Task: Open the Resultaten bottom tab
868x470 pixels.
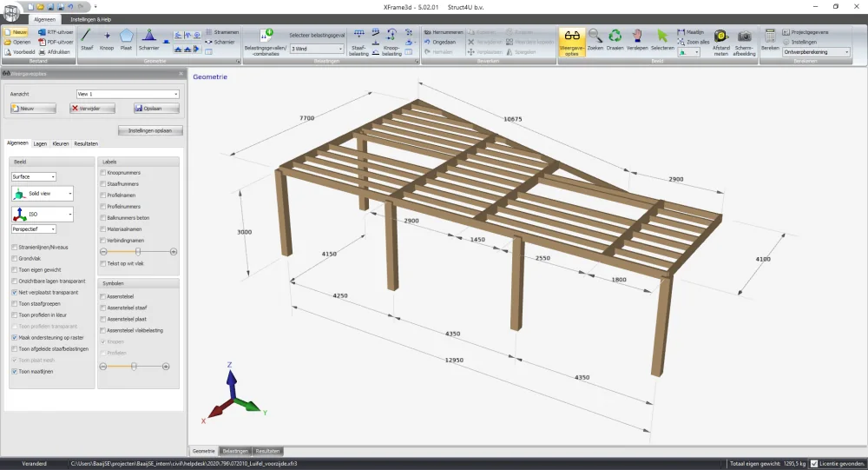Action: pyautogui.click(x=268, y=451)
